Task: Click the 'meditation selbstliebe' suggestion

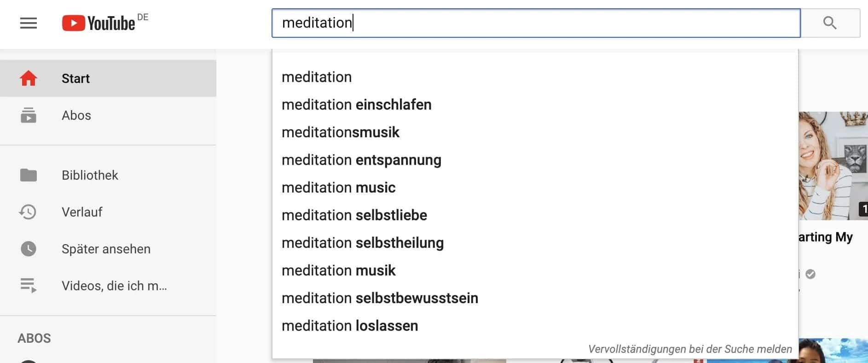Action: tap(354, 215)
